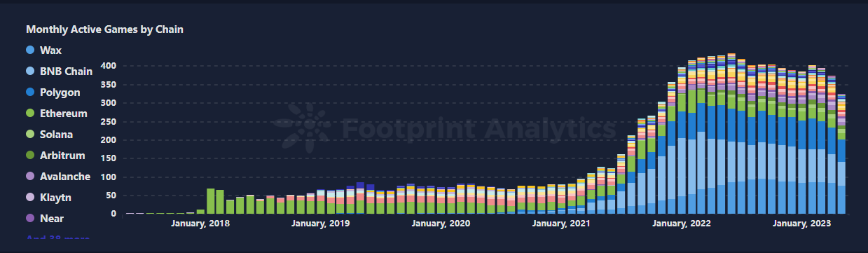Click the Avalanche legend dot
The width and height of the screenshot is (868, 253).
click(x=30, y=177)
